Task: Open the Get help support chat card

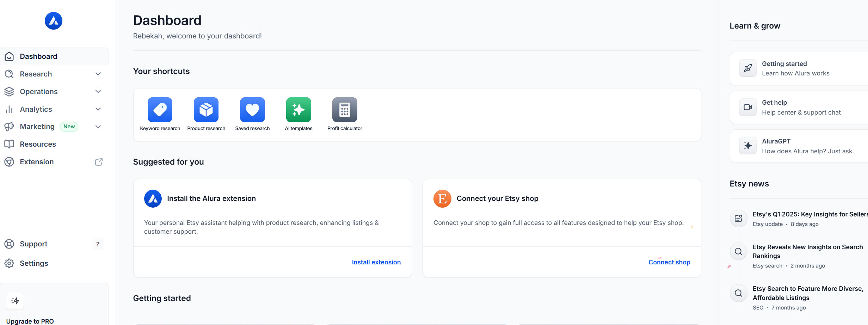Action: coord(799,107)
